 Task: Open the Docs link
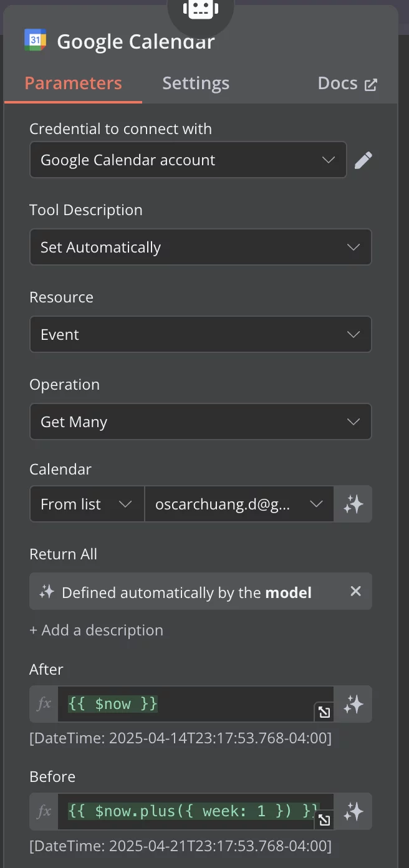coord(347,84)
